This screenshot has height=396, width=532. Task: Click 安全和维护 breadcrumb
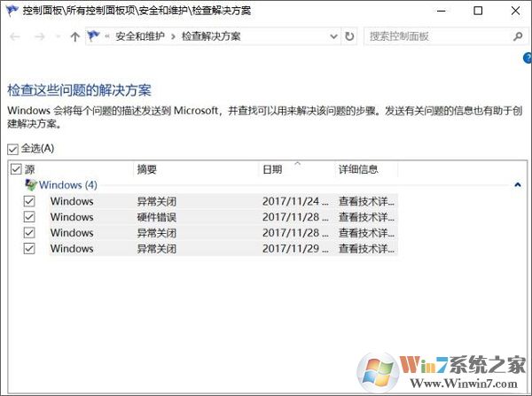(140, 36)
